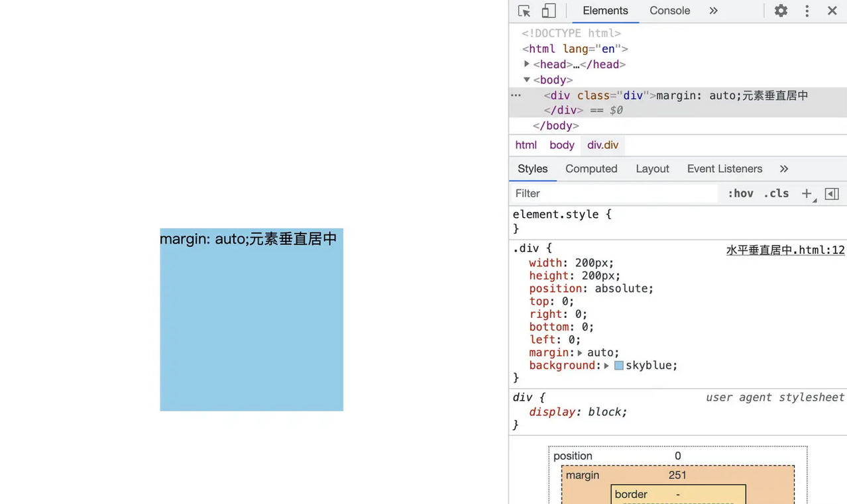Screen dimensions: 847x504
Task: Toggle the computed styles sidebar icon
Action: (x=832, y=193)
